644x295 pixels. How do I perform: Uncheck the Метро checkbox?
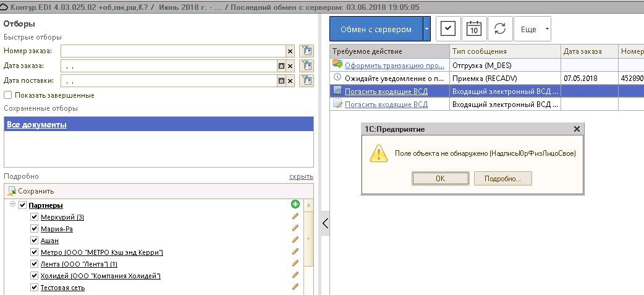[35, 252]
